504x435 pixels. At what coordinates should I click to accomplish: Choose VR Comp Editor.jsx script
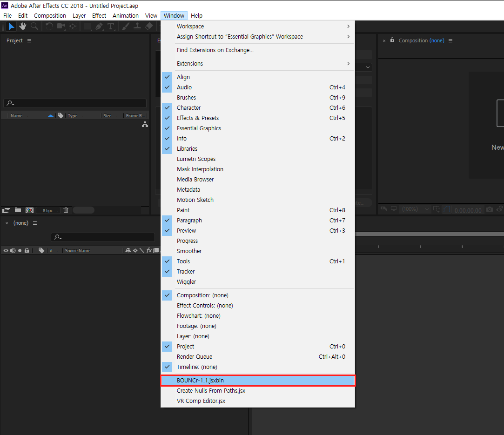(258, 401)
